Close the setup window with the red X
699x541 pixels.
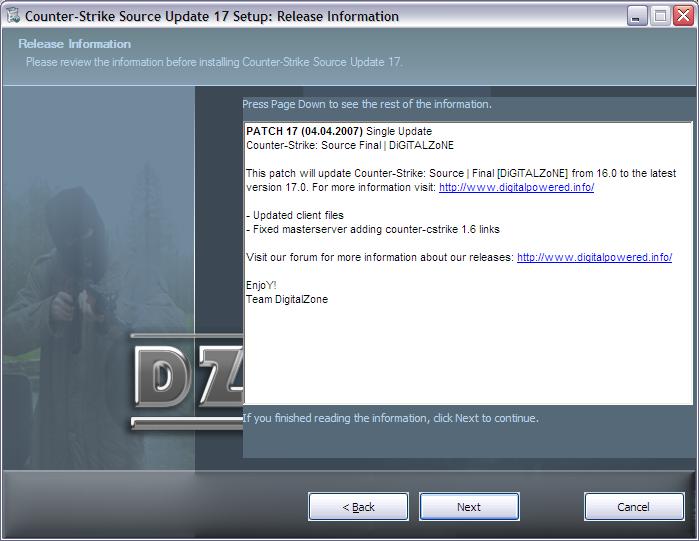(683, 16)
